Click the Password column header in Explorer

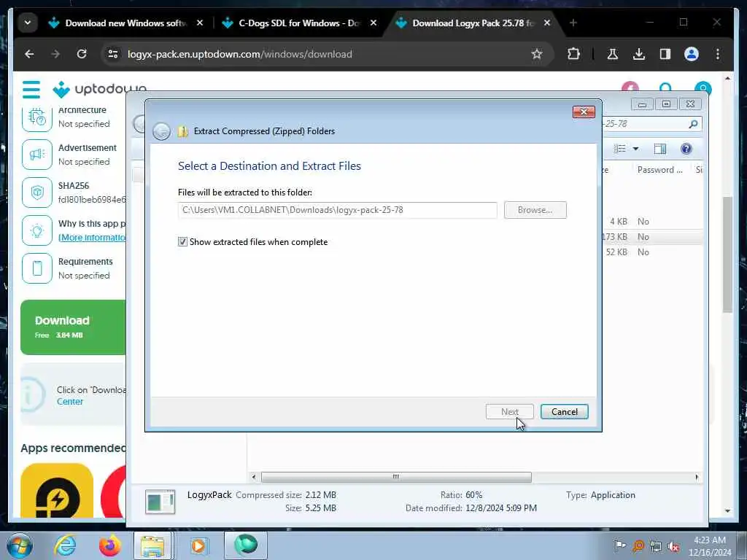coord(659,169)
